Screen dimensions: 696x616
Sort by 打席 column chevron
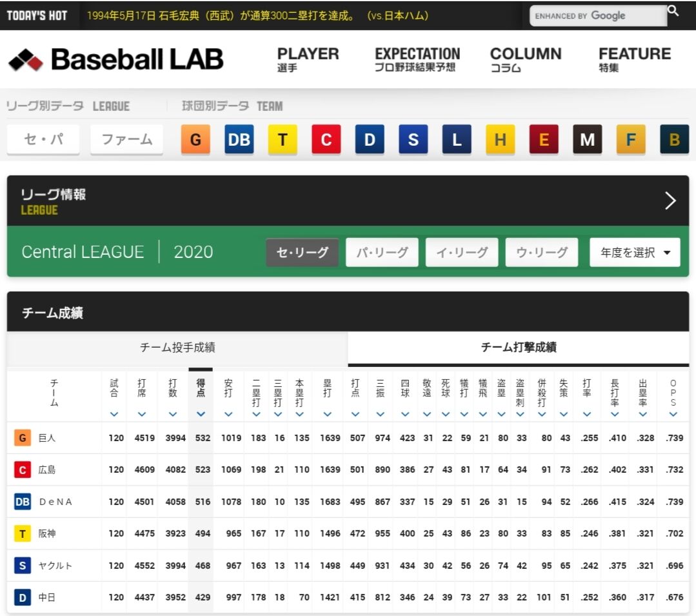(x=142, y=414)
